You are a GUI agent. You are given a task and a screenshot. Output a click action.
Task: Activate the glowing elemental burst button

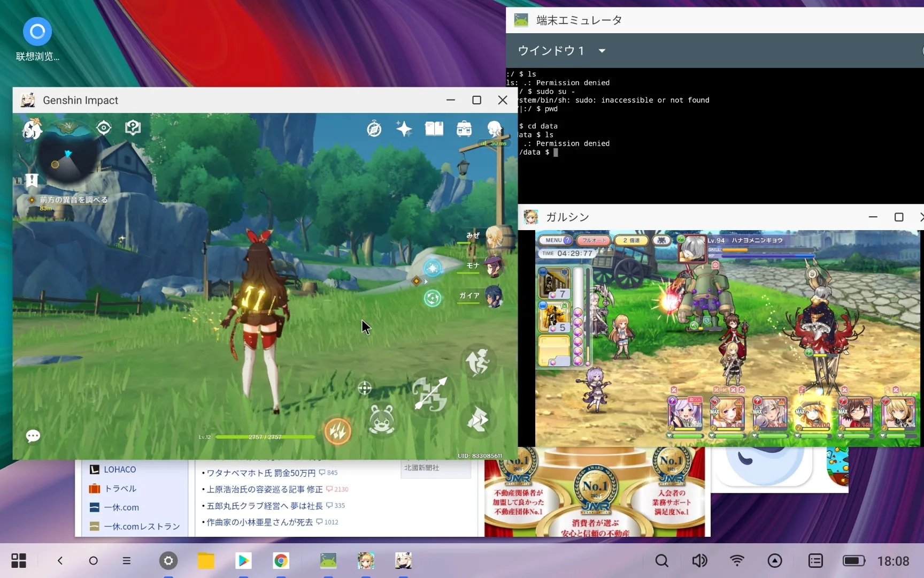tap(338, 431)
